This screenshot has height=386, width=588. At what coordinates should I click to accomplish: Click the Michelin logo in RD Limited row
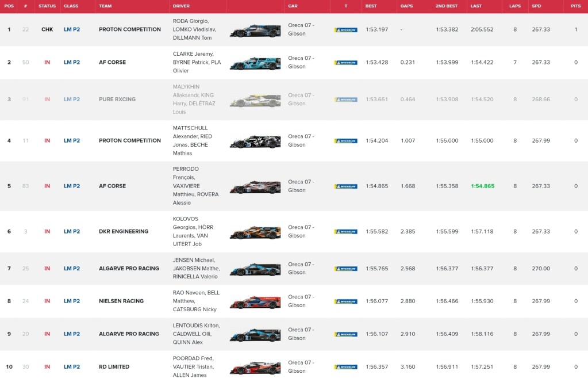(346, 367)
